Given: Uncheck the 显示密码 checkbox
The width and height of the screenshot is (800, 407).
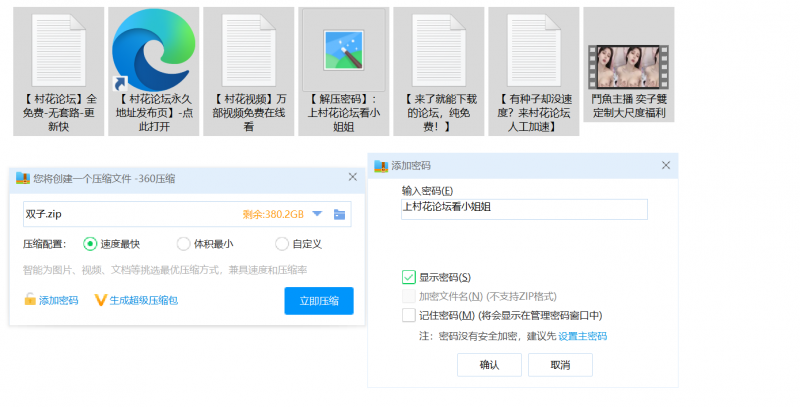Looking at the screenshot, I should point(408,277).
